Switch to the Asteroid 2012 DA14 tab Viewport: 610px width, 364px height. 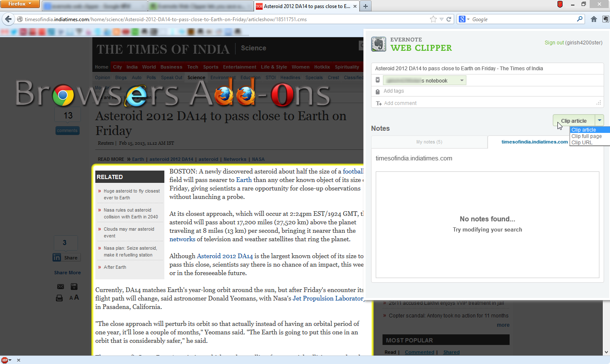(x=307, y=6)
